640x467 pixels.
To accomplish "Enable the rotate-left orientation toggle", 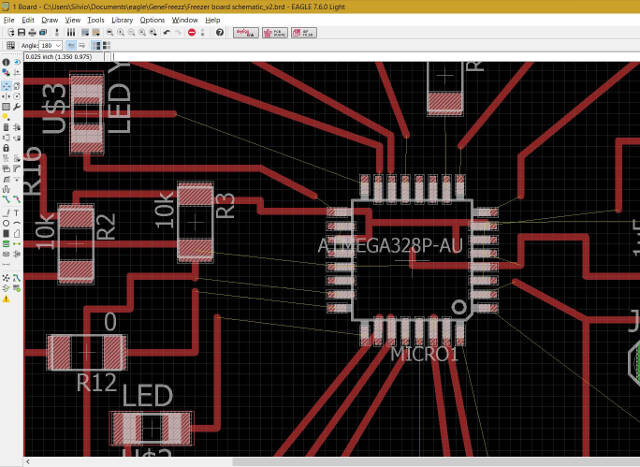I will [71, 45].
